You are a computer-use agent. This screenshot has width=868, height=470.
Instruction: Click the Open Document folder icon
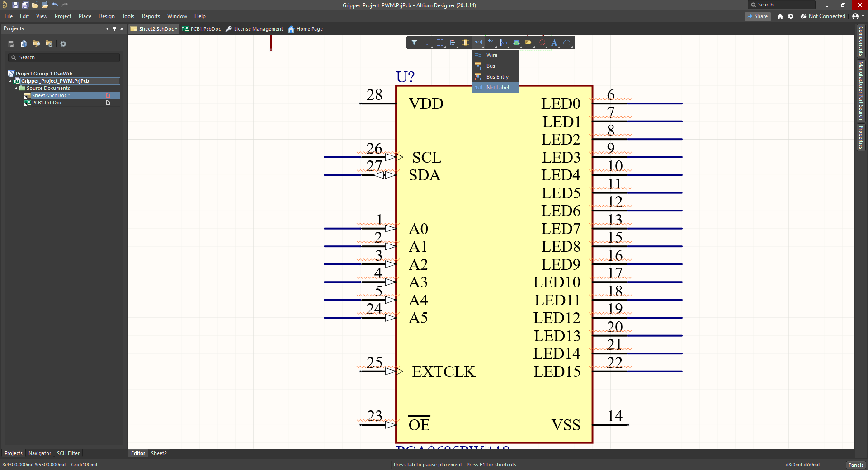pyautogui.click(x=35, y=5)
